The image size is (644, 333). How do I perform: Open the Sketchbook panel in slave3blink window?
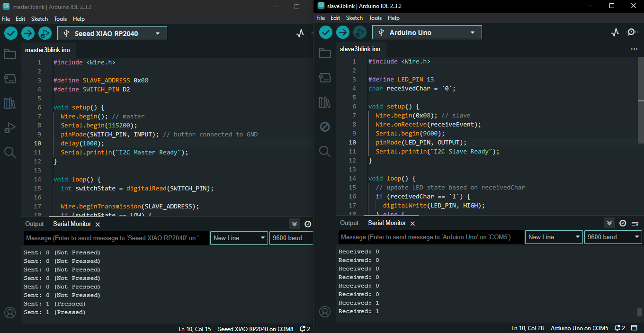325,53
